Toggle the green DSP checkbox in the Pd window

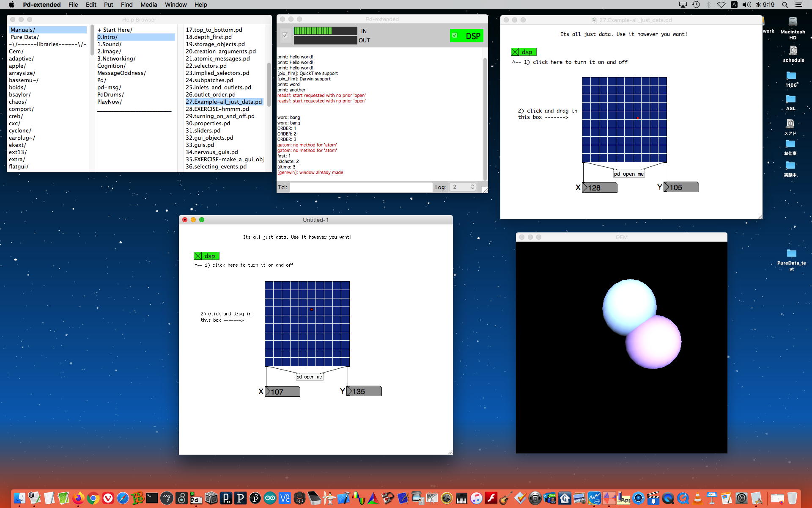click(x=455, y=36)
